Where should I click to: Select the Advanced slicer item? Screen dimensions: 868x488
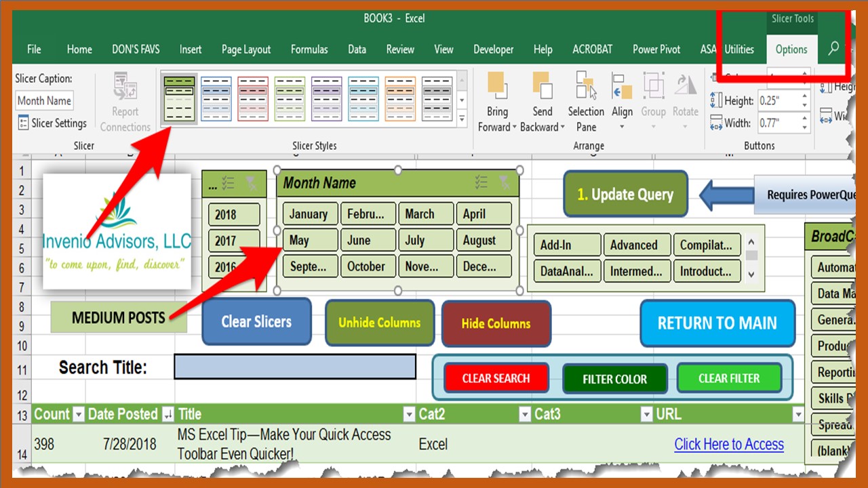[637, 245]
